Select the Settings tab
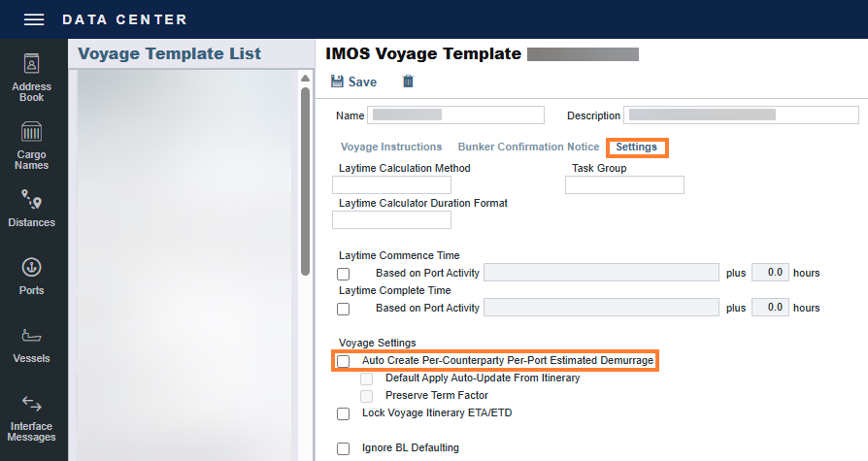Image resolution: width=868 pixels, height=461 pixels. [637, 148]
